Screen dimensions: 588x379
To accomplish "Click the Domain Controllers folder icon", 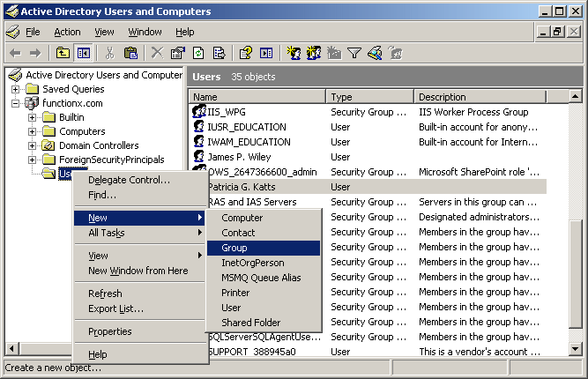I will [48, 145].
